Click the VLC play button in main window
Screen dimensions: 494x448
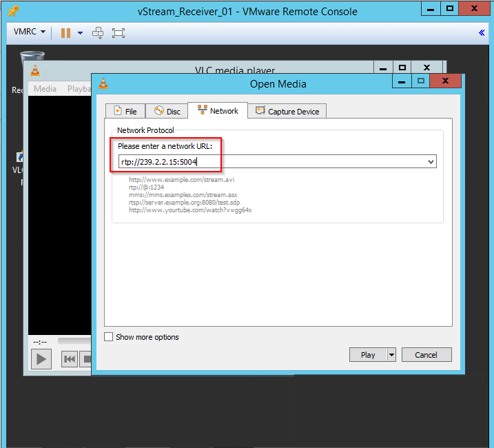pos(41,359)
